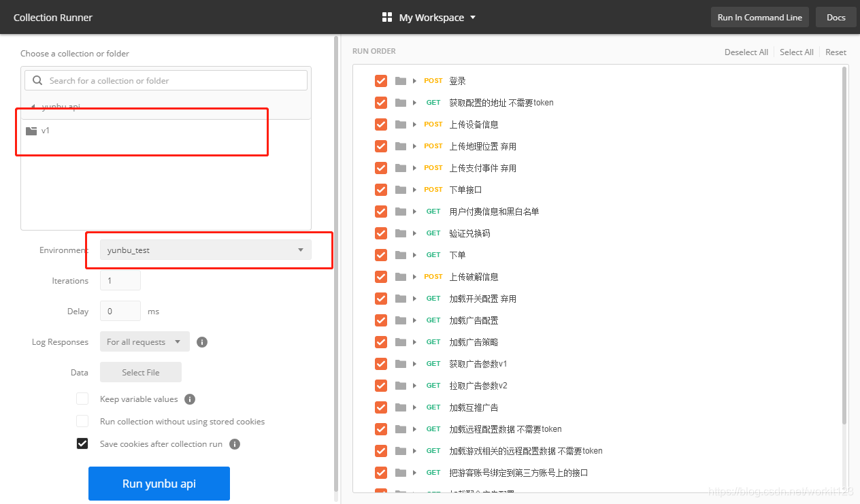Click the Collection Runner title

click(x=53, y=18)
